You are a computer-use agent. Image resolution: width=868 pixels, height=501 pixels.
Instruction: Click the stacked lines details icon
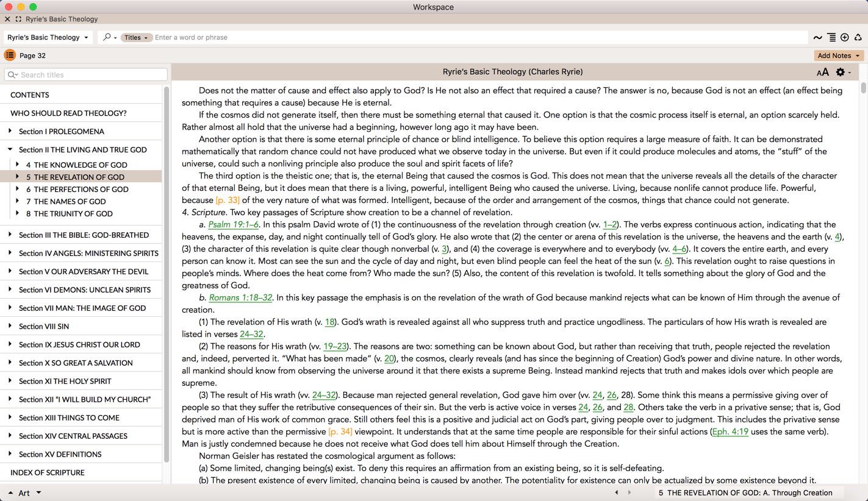coord(831,38)
